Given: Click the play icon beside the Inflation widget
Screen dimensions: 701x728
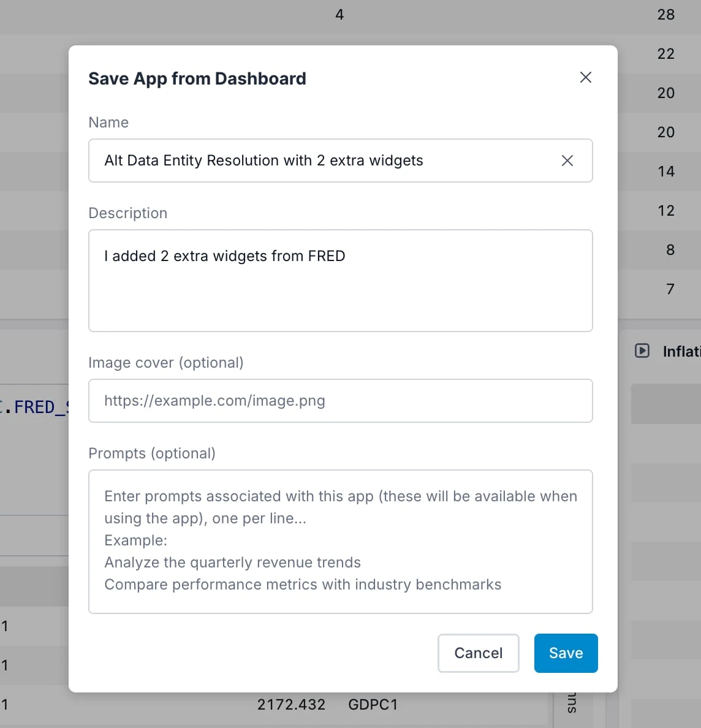Looking at the screenshot, I should coord(642,351).
